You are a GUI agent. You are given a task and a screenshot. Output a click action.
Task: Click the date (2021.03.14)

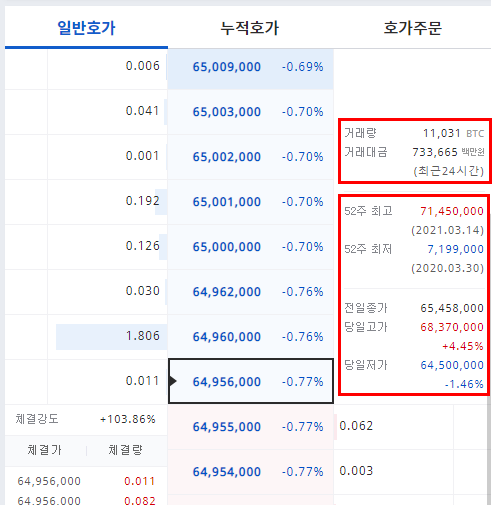[x=447, y=230]
